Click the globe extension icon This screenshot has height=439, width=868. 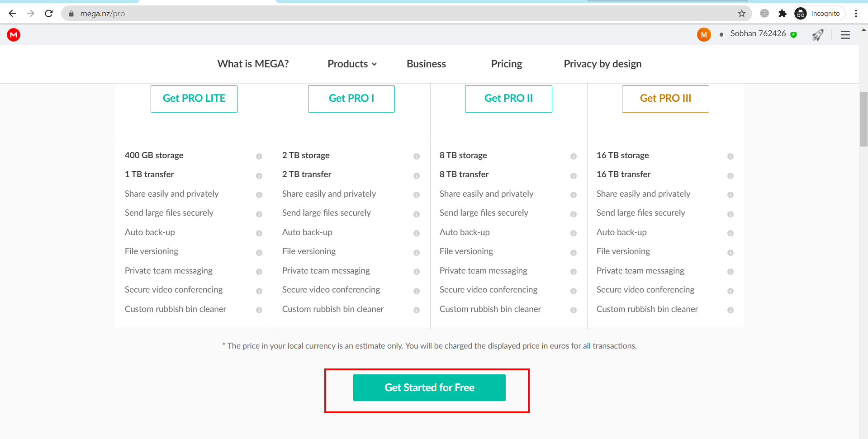(x=764, y=14)
